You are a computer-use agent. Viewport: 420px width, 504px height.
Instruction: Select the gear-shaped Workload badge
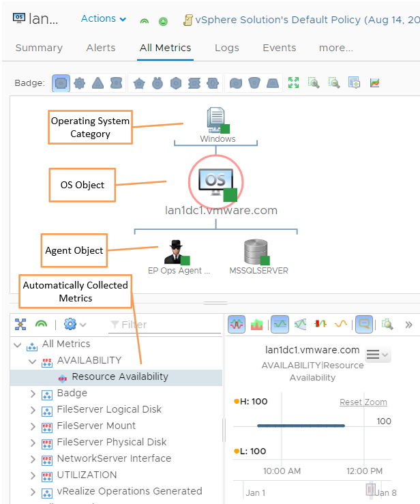point(79,83)
